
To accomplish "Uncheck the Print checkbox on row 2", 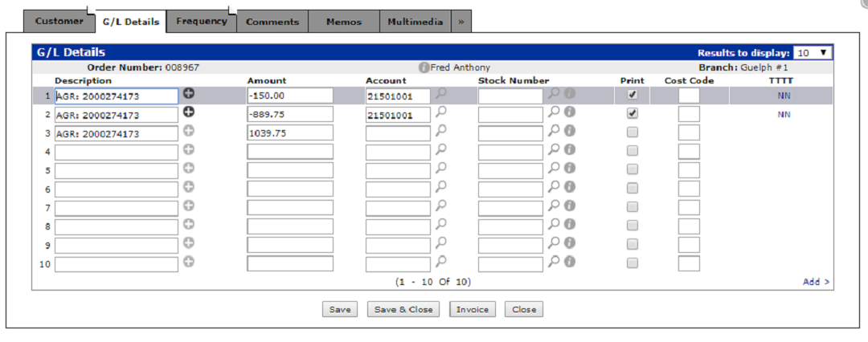I will point(632,113).
